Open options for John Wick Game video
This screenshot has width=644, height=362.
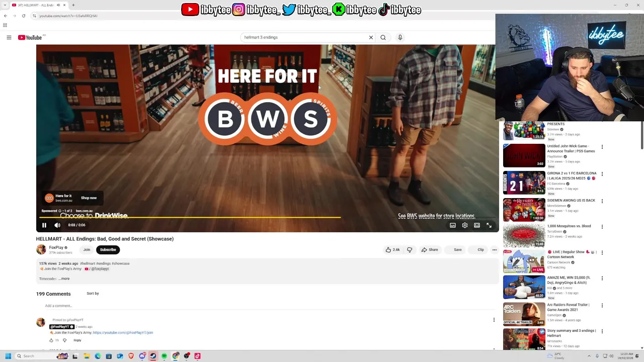pyautogui.click(x=602, y=147)
